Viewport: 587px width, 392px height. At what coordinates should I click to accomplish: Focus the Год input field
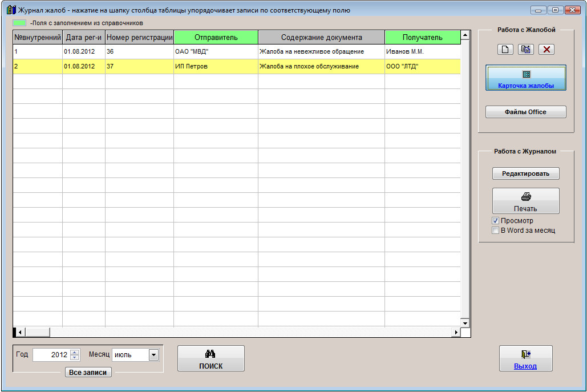51,355
